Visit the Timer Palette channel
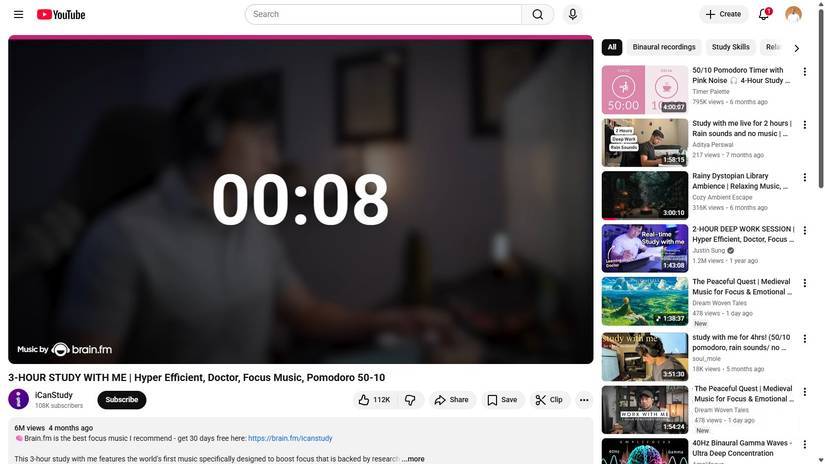 coord(711,92)
